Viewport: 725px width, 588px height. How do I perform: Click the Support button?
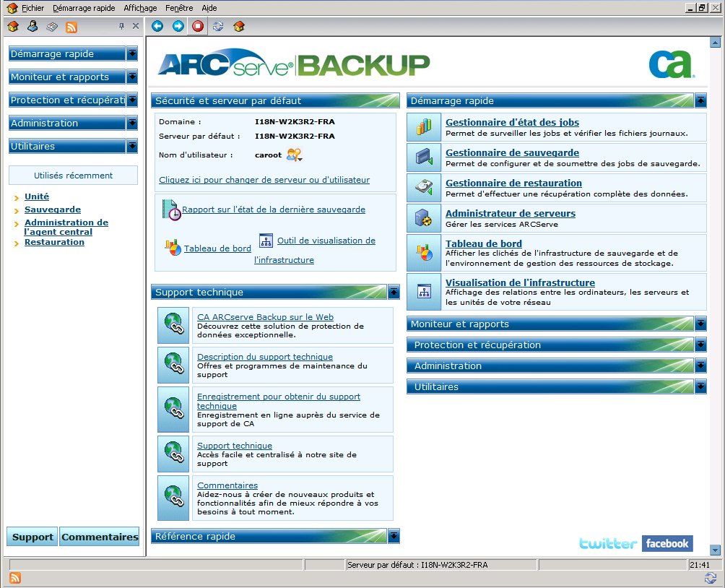[x=31, y=537]
